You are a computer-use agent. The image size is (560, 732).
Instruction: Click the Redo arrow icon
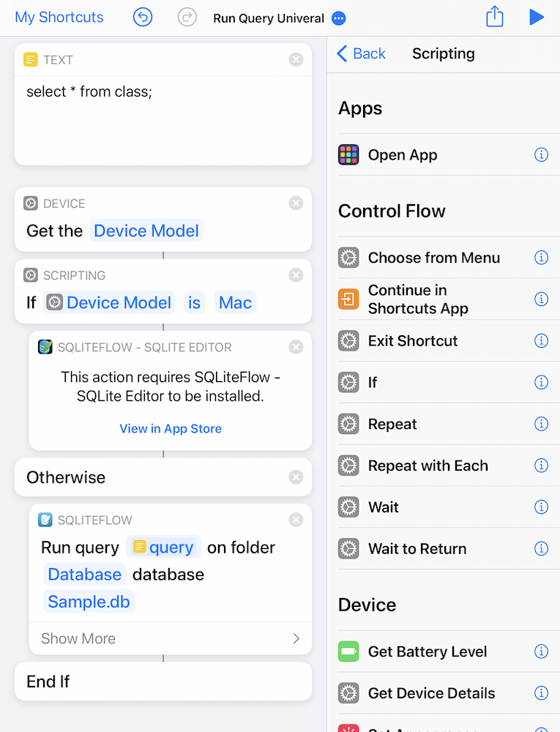click(185, 18)
